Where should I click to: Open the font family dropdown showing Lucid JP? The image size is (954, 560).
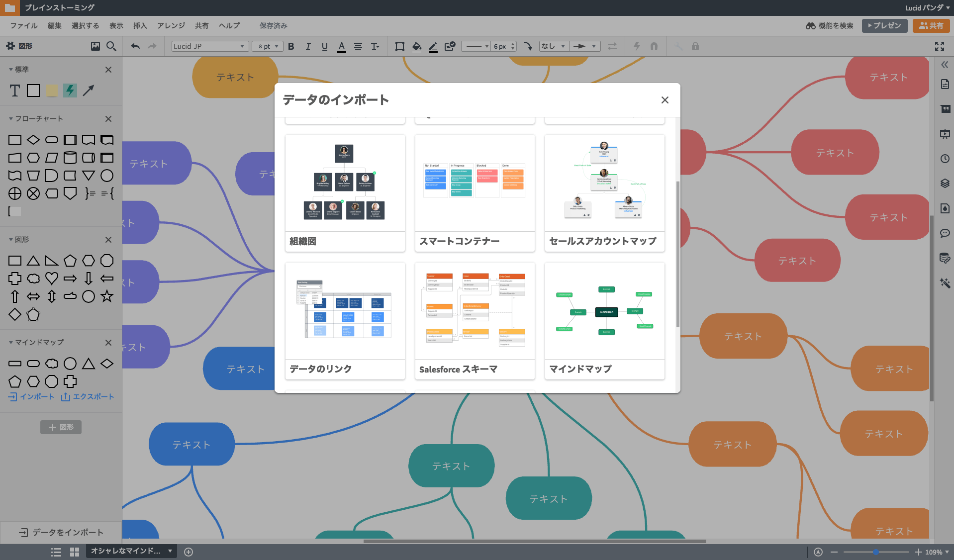click(x=209, y=46)
